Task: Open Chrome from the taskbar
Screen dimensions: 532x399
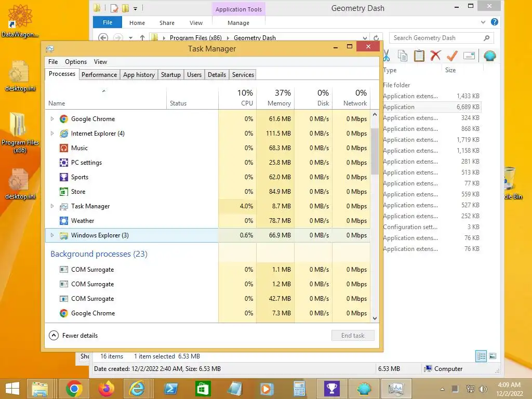Action: coord(74,389)
